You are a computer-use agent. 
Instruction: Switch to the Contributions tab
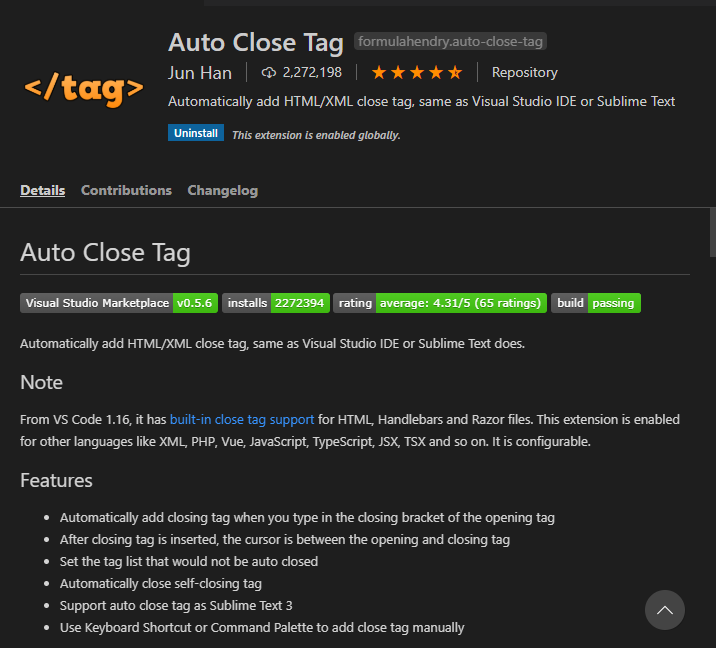coord(126,190)
